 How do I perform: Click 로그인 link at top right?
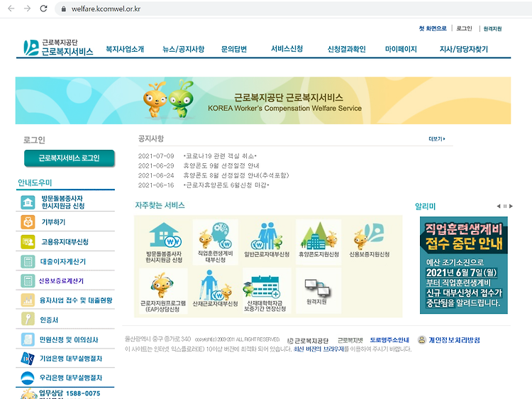tap(464, 28)
